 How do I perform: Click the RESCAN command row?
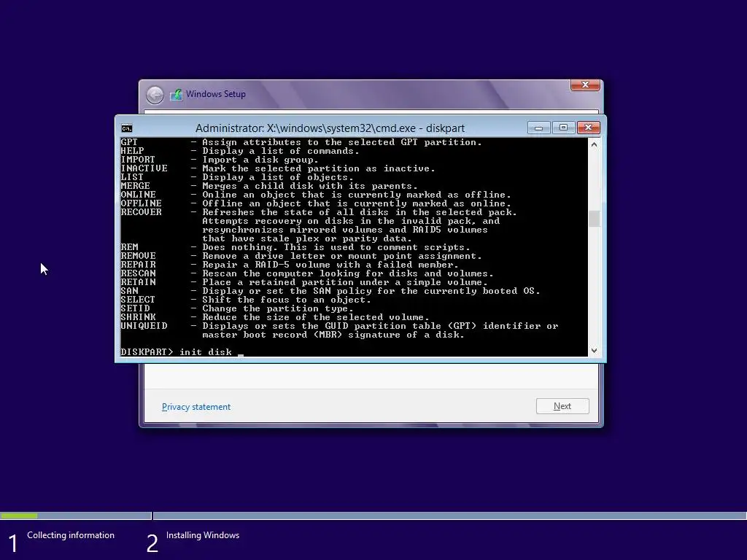tap(307, 273)
